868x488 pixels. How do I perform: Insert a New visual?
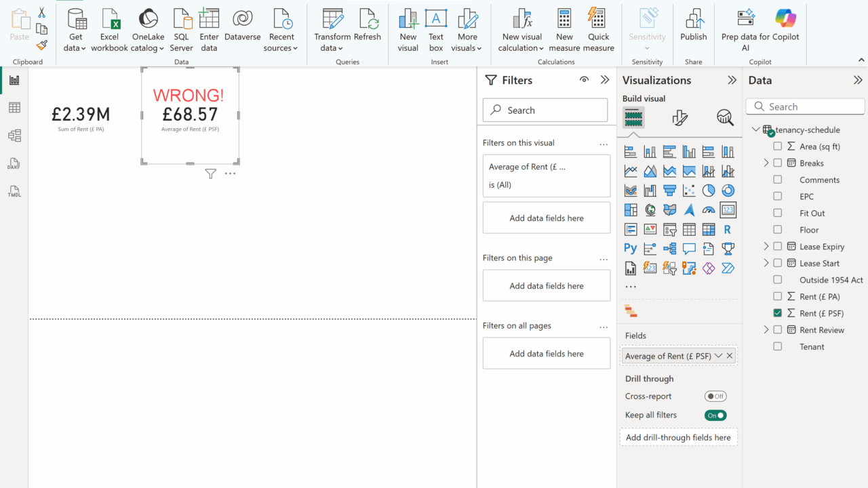pyautogui.click(x=408, y=30)
